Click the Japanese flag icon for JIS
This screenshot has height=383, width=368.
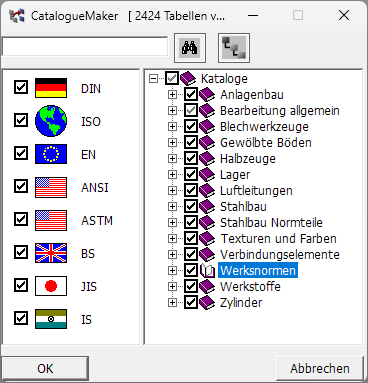[51, 286]
